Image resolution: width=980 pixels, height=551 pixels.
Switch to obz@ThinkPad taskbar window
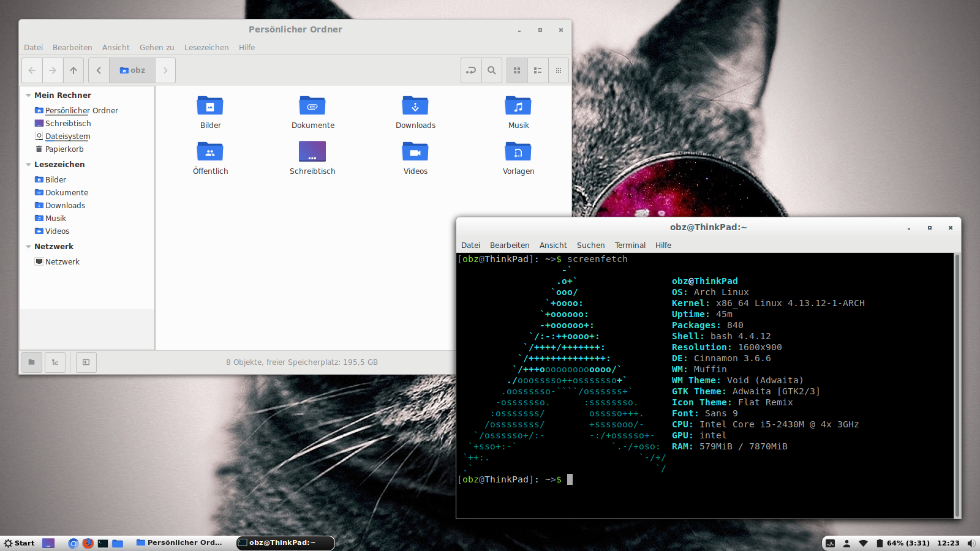point(285,543)
